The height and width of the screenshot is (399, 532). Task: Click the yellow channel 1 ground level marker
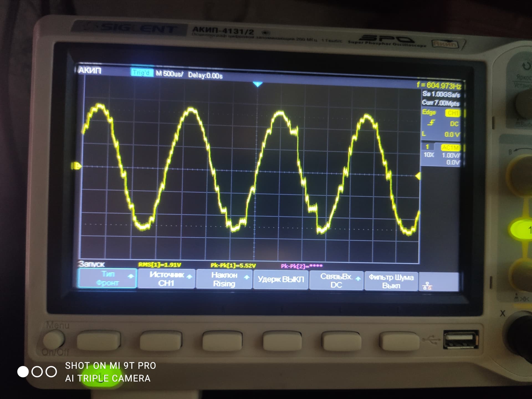point(76,166)
